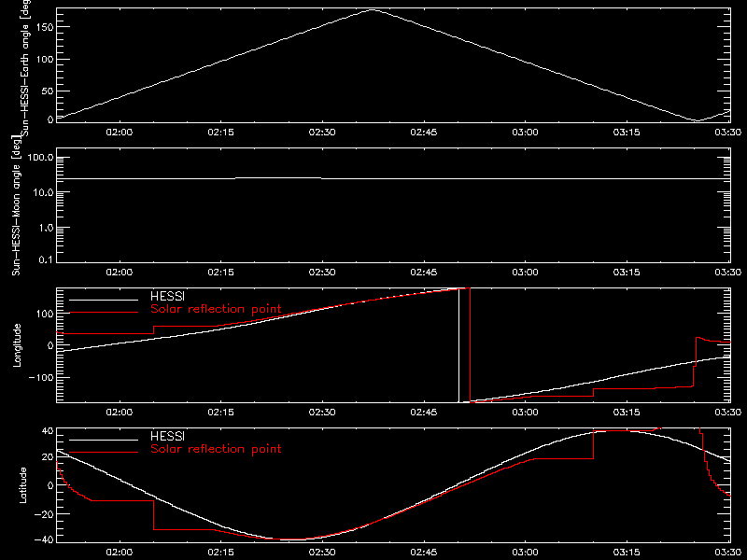The width and height of the screenshot is (747, 560).
Task: Click the -40 tick on Latitude plot
Action: click(x=44, y=540)
